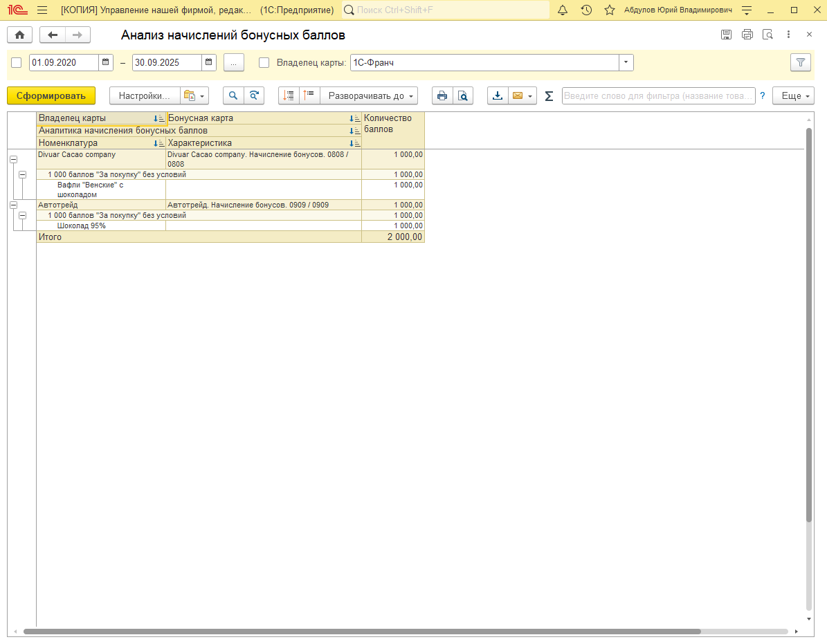Click the print report icon in toolbar
The height and width of the screenshot is (644, 827).
442,95
